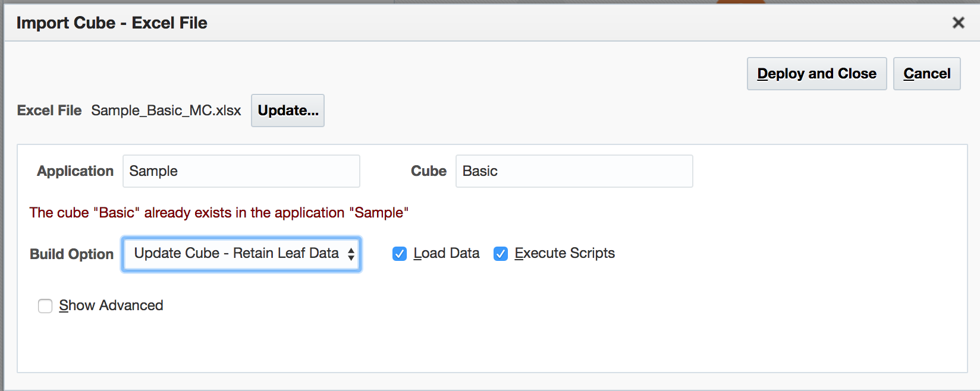Click the Build Option up-down arrows icon
Viewport: 980px width, 391px height.
click(x=351, y=254)
